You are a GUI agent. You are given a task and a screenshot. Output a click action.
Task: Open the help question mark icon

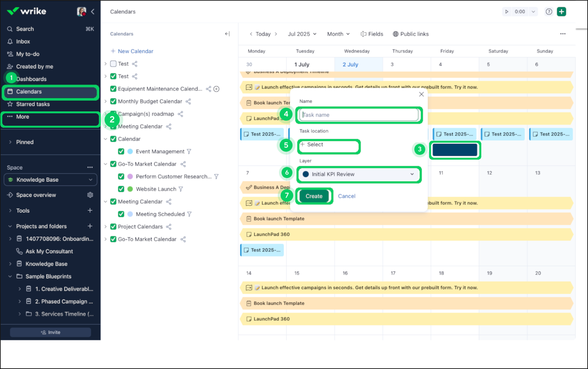(x=549, y=12)
